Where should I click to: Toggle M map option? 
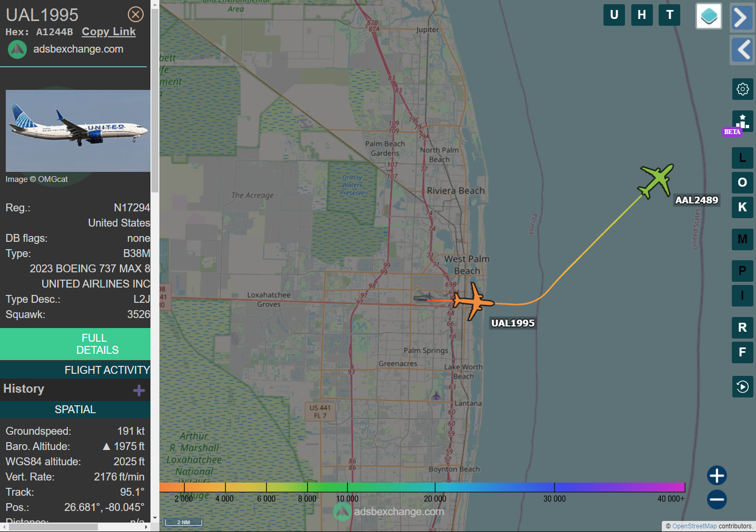[x=742, y=240]
